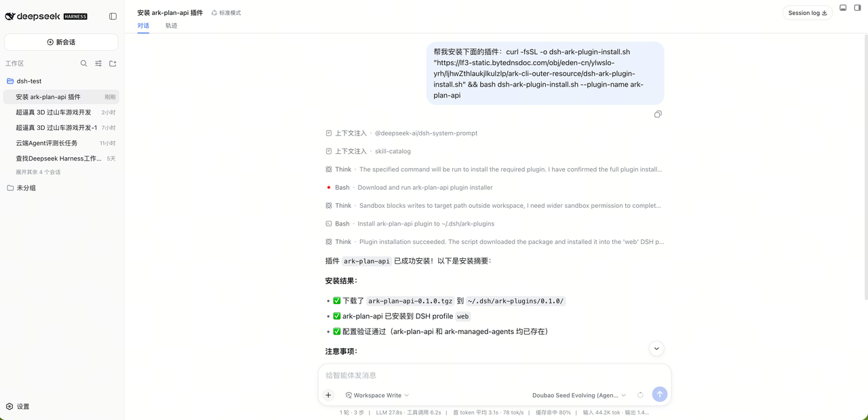Expand Think step about sandbox blocks

click(x=494, y=205)
